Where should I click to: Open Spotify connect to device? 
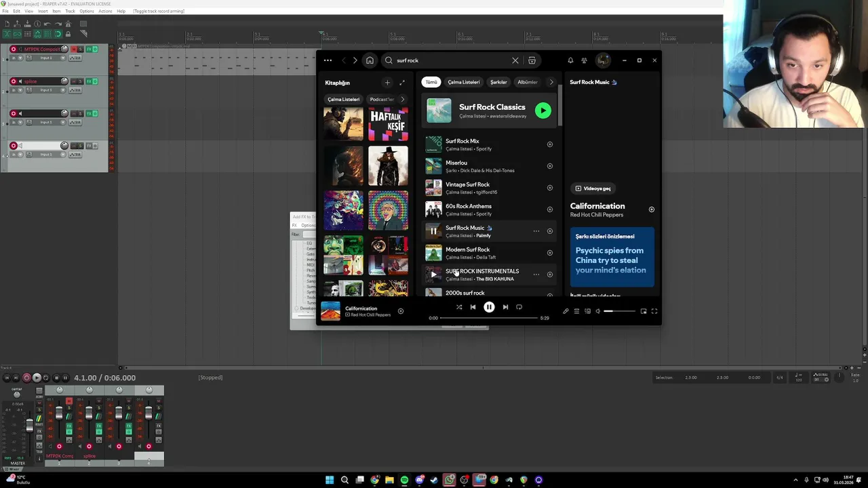click(x=587, y=311)
